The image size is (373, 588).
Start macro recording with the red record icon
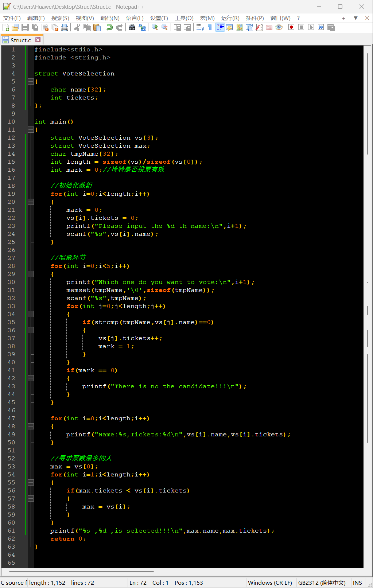point(291,27)
